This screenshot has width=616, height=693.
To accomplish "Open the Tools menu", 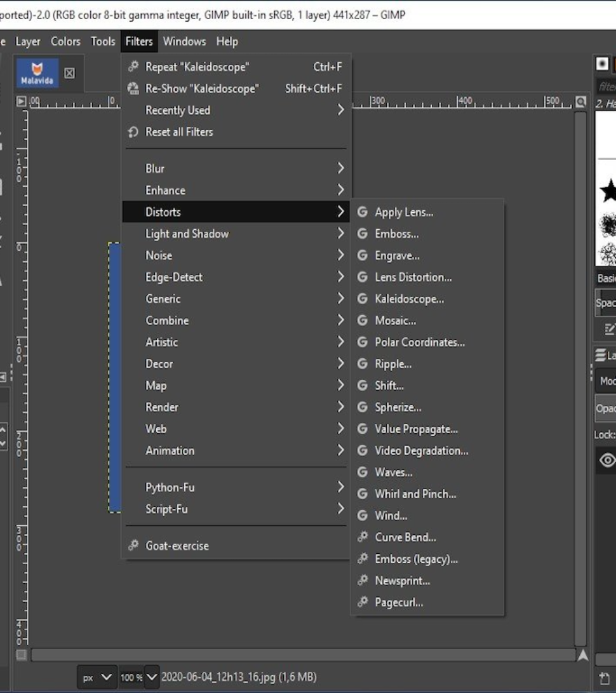I will 103,41.
